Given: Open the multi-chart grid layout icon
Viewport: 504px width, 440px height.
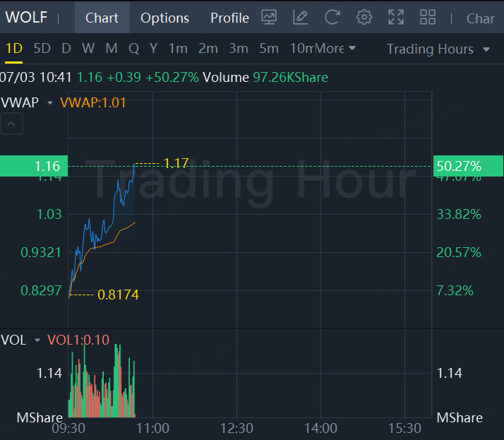Looking at the screenshot, I should pyautogui.click(x=428, y=17).
